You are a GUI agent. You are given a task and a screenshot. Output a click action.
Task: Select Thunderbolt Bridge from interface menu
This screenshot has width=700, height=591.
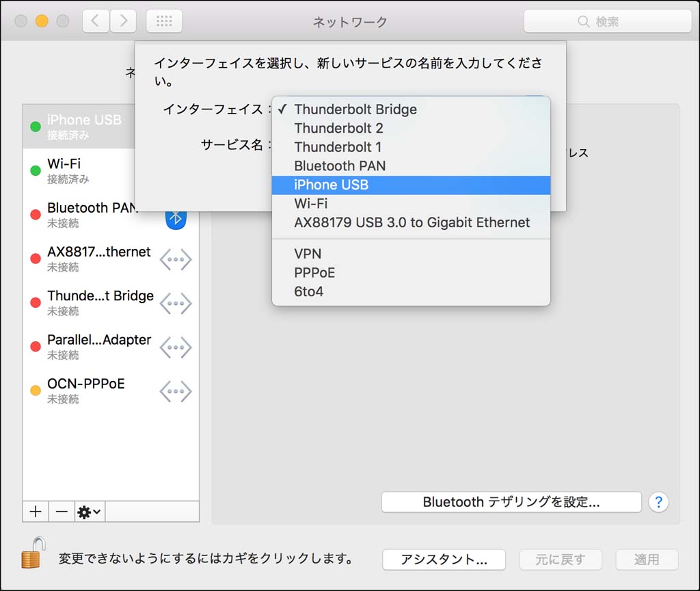click(411, 109)
